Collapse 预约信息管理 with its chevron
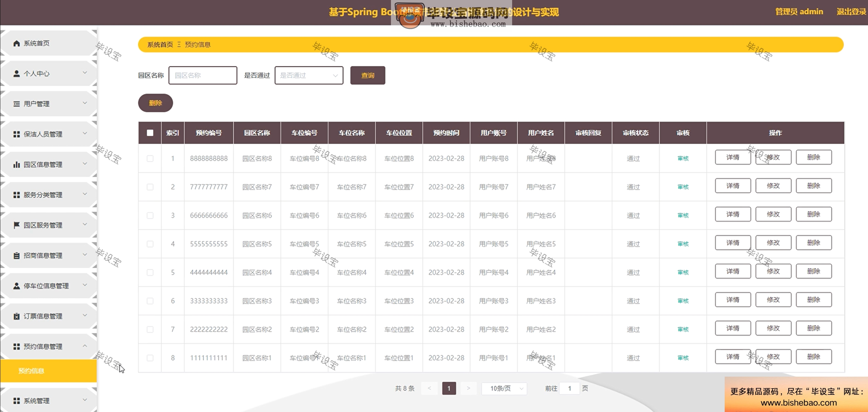Viewport: 868px width, 412px height. coord(85,346)
